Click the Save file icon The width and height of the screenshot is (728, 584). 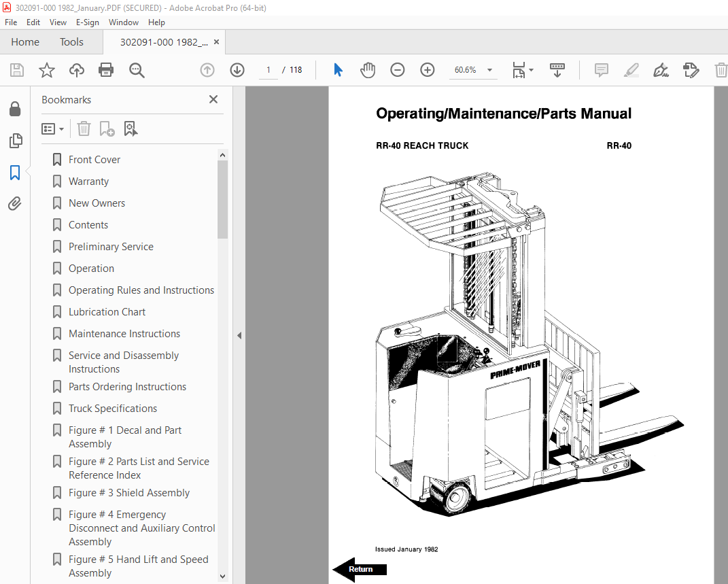pyautogui.click(x=17, y=70)
